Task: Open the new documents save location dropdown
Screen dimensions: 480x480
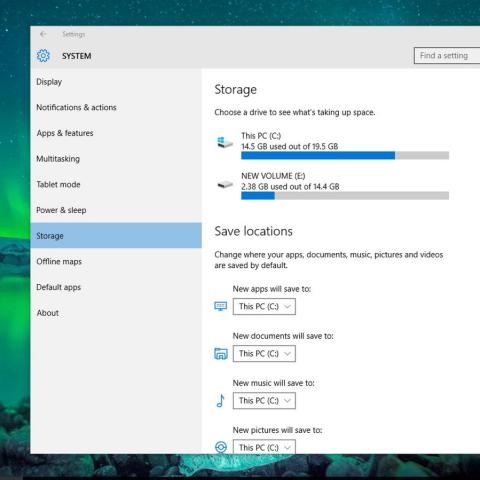Action: (264, 354)
